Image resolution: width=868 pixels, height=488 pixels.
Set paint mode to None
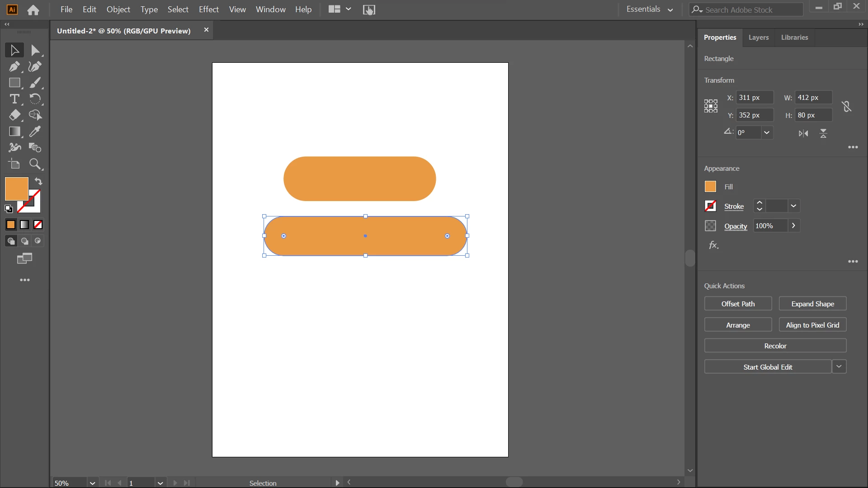pyautogui.click(x=38, y=225)
